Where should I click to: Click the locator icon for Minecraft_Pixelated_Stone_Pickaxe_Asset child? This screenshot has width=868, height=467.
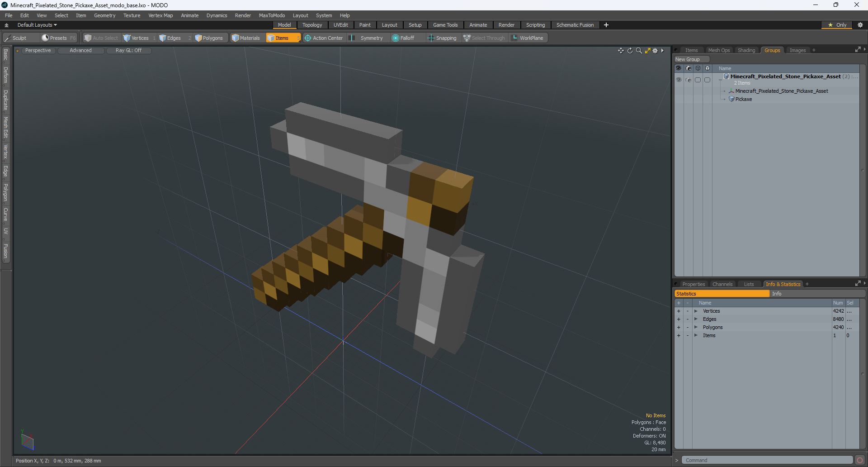tap(731, 91)
